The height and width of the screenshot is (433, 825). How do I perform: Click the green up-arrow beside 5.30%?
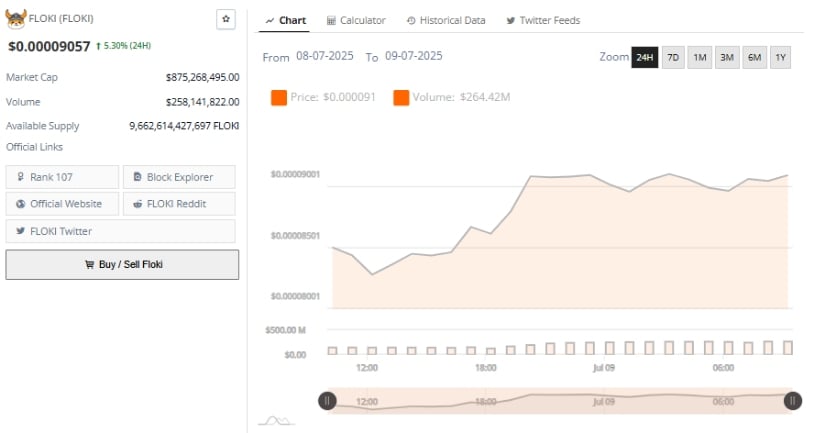98,46
